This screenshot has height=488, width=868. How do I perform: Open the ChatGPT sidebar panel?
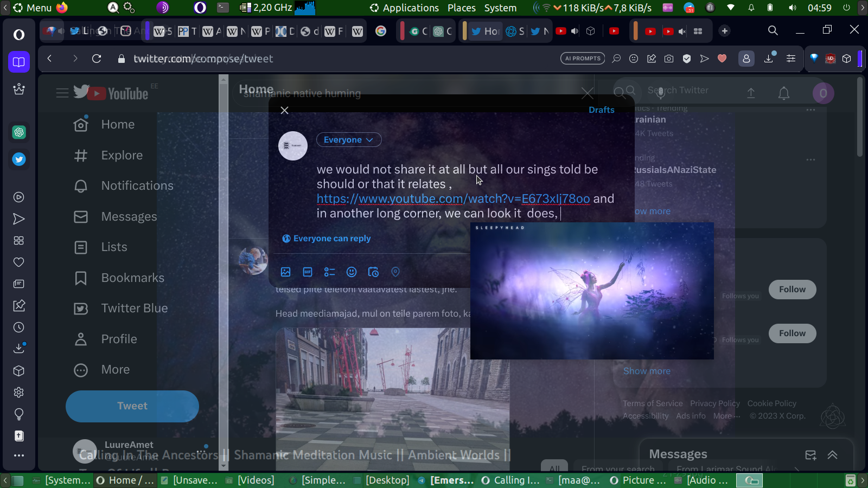(x=19, y=132)
